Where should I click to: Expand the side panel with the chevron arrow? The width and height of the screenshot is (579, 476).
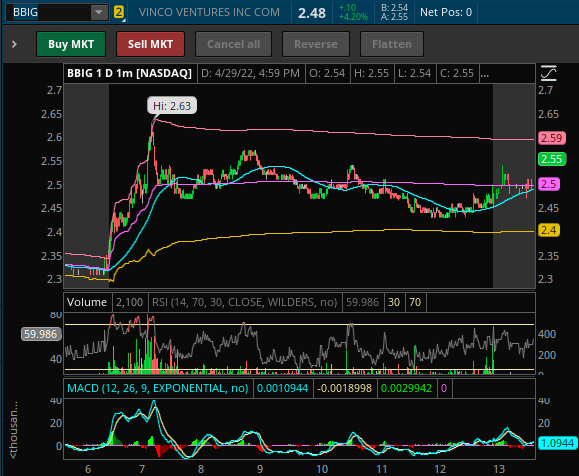14,44
